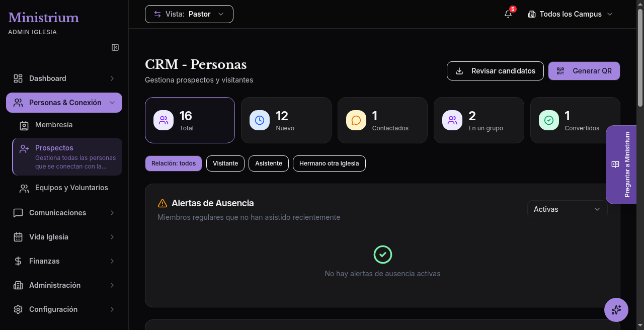Click the Nuevo clock icon
The height and width of the screenshot is (330, 644).
[260, 120]
